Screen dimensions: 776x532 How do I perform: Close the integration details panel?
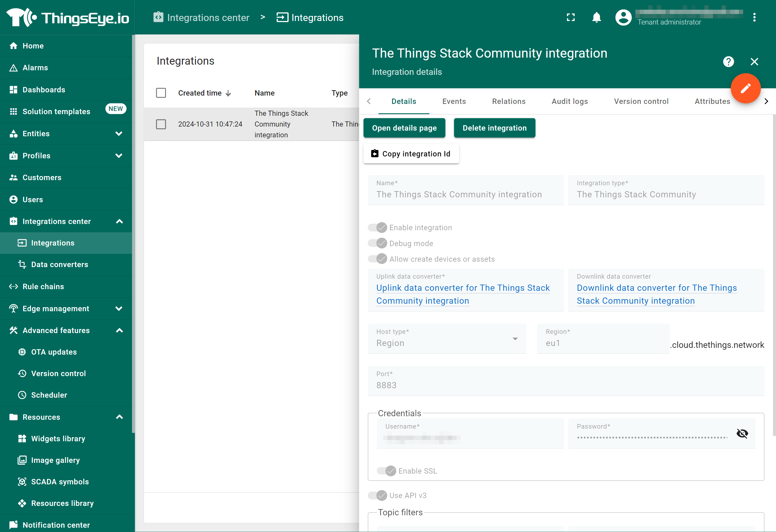coord(754,62)
